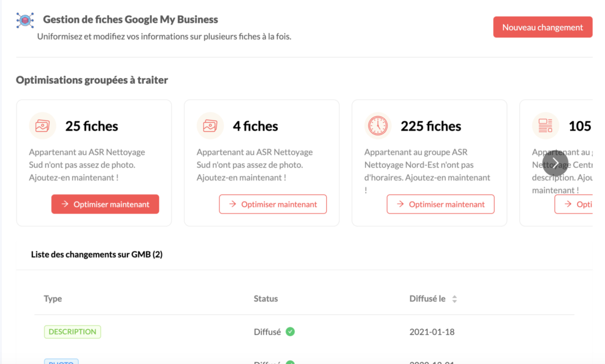Optimize now for the 25 fiches card

105,204
